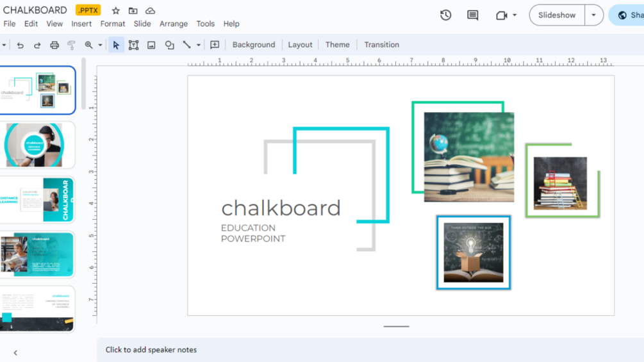The image size is (644, 362).
Task: Add a comment with the plus icon
Action: click(x=215, y=45)
